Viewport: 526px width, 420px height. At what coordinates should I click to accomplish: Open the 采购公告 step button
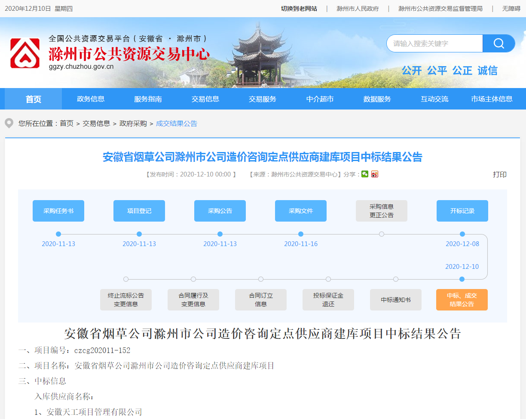click(220, 211)
